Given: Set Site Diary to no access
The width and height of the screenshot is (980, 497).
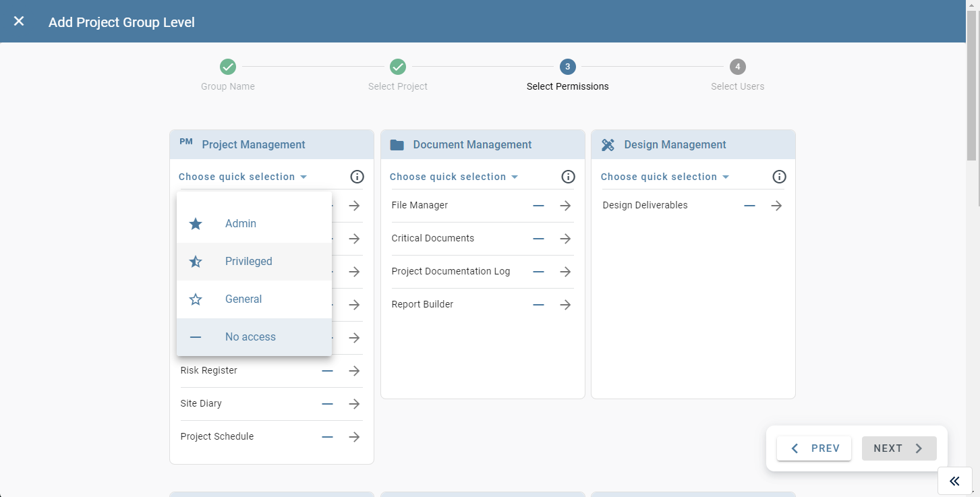Looking at the screenshot, I should (327, 403).
